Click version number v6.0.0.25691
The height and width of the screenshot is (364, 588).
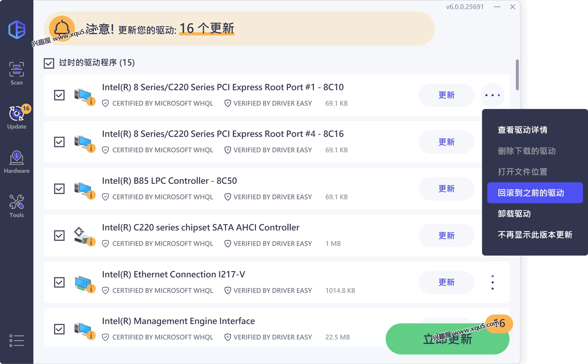[x=465, y=7]
